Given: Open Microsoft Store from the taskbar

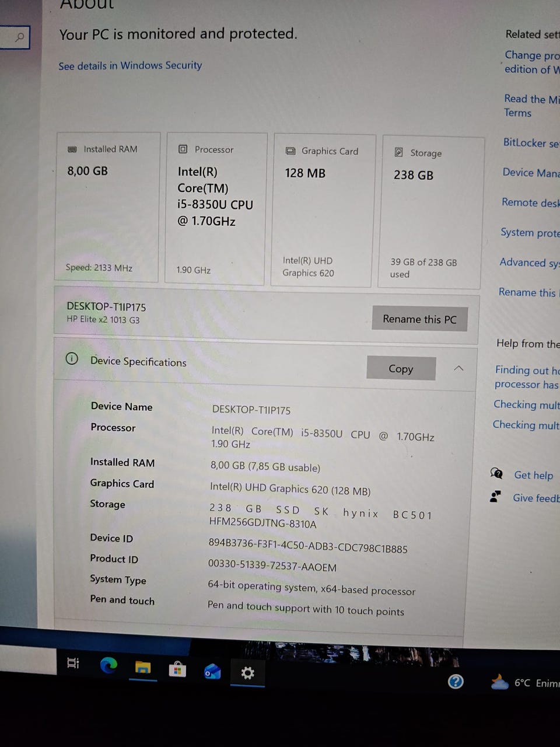Looking at the screenshot, I should pyautogui.click(x=177, y=669).
